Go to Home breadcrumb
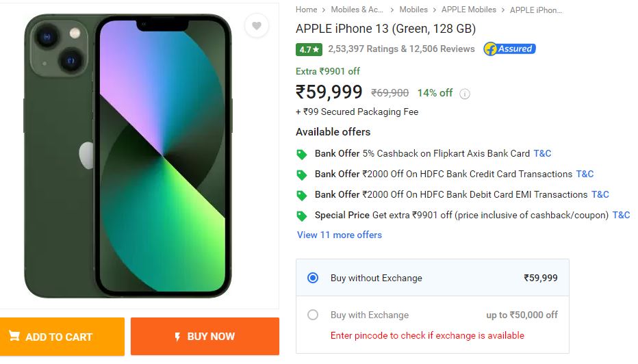Image resolution: width=638 pixels, height=364 pixels. [x=306, y=10]
